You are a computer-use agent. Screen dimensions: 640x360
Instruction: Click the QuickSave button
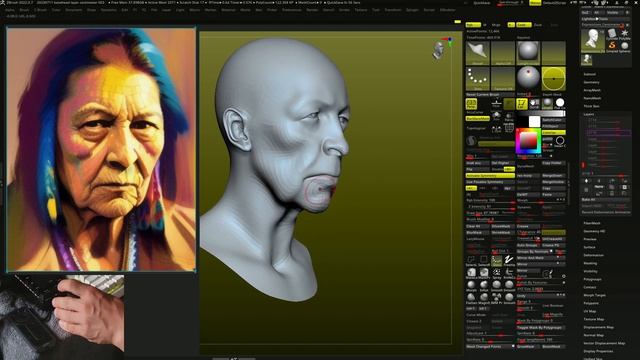(482, 3)
